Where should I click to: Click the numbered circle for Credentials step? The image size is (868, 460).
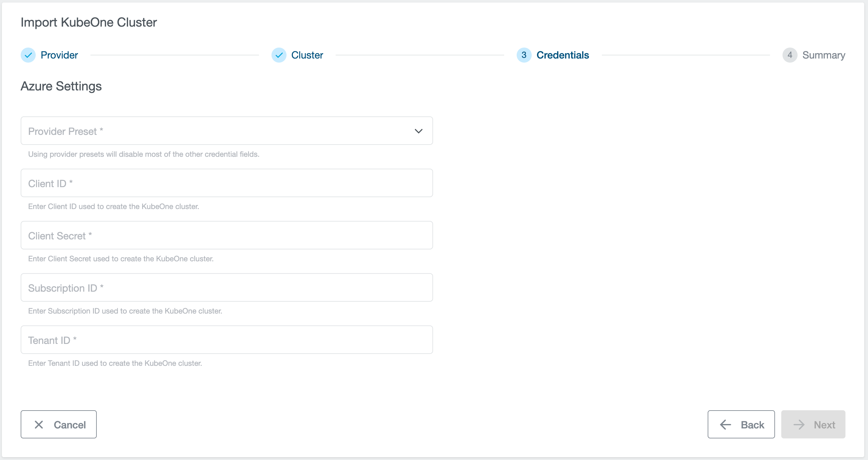click(524, 55)
